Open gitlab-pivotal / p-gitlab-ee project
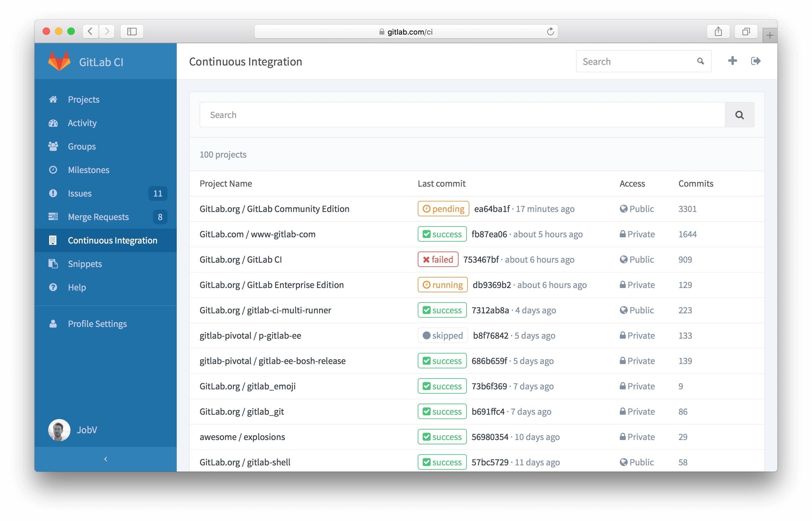The height and width of the screenshot is (521, 812). pyautogui.click(x=250, y=336)
